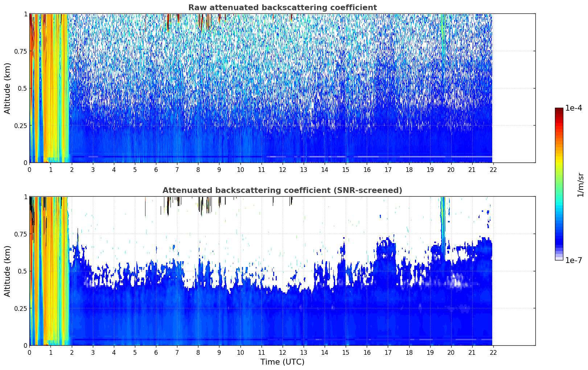Click the '0.5' altitude tick on top plot
588x370 pixels.
click(x=22, y=88)
